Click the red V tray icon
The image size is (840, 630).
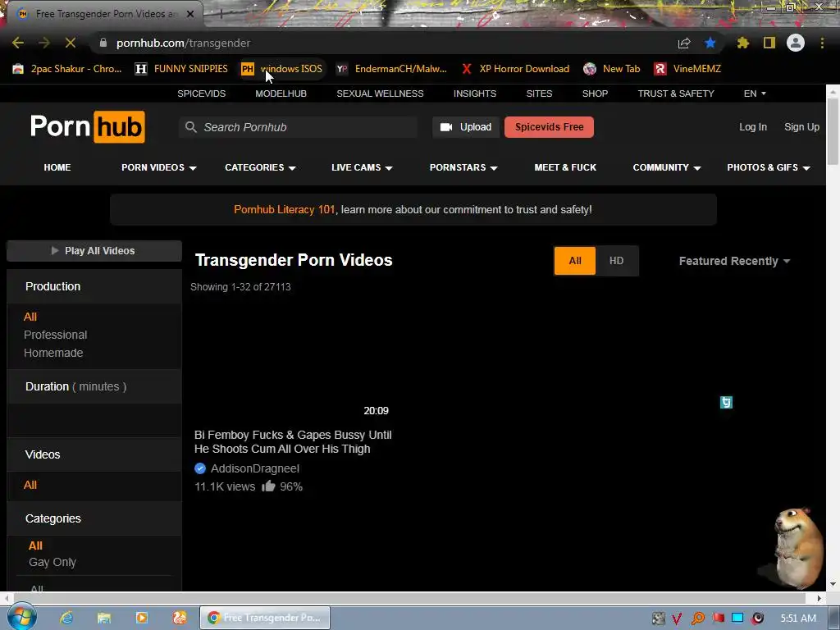tap(677, 619)
